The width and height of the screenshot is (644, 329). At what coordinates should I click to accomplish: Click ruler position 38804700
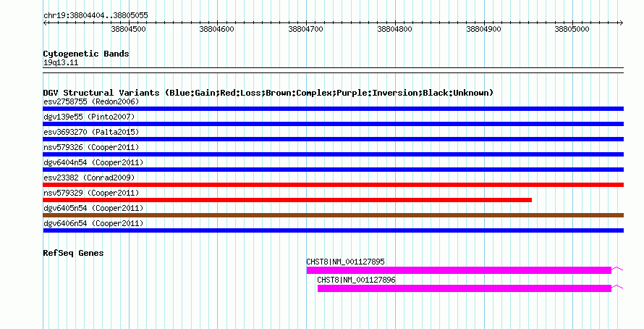pos(305,29)
